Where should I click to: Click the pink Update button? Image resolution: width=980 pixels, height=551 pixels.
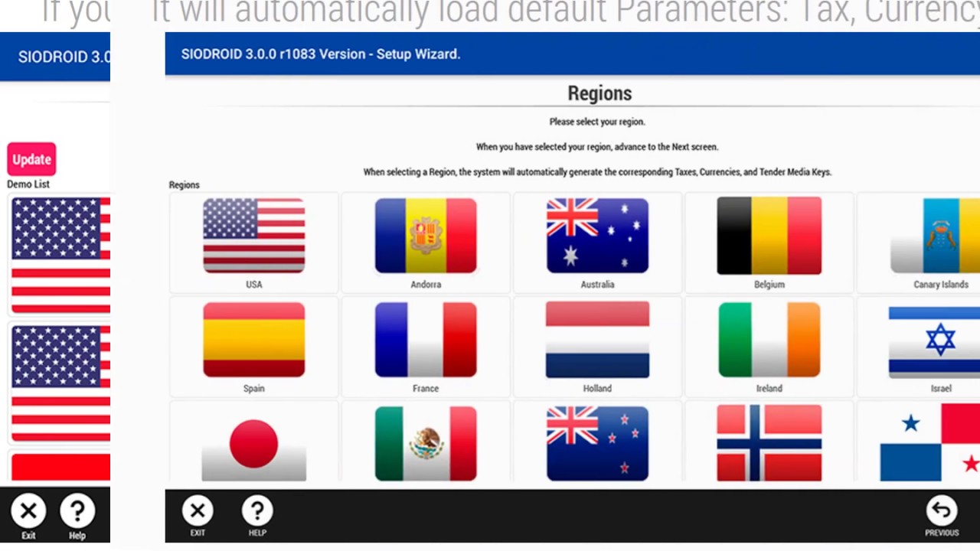point(31,159)
